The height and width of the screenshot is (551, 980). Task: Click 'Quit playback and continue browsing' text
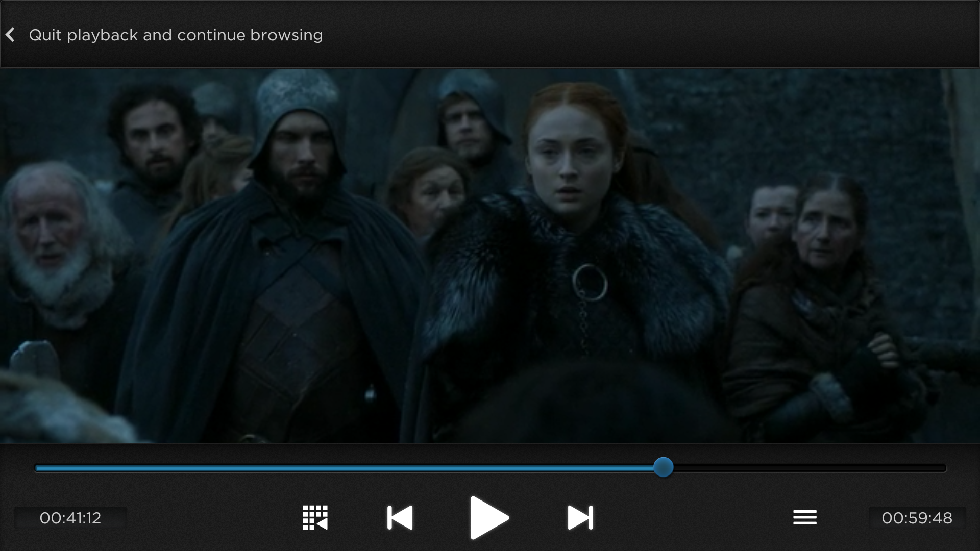[x=176, y=35]
